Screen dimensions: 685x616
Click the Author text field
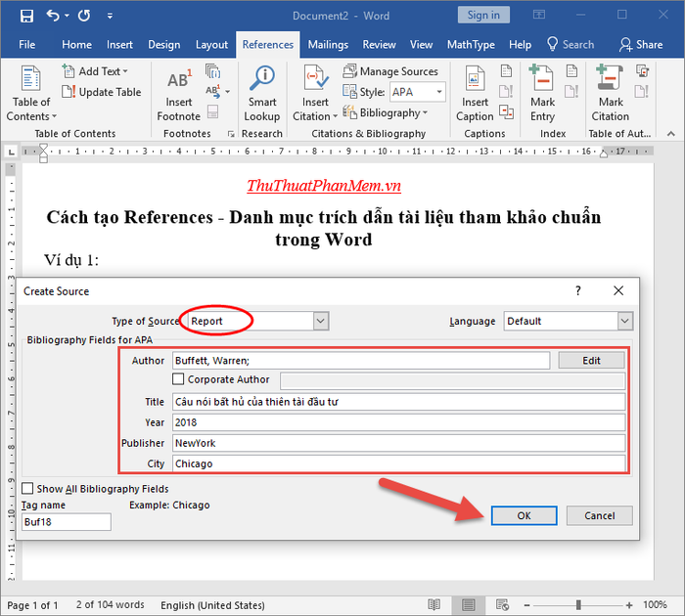361,361
